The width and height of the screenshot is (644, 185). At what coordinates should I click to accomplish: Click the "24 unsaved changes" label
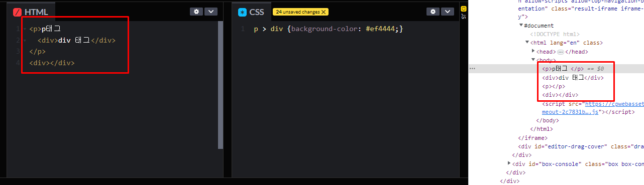[297, 12]
